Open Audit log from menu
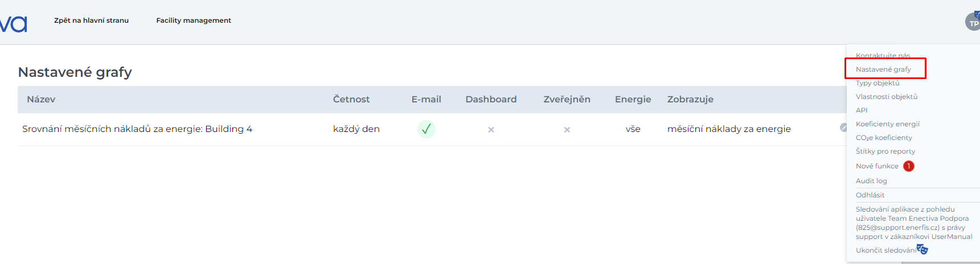The image size is (980, 264). point(871,181)
